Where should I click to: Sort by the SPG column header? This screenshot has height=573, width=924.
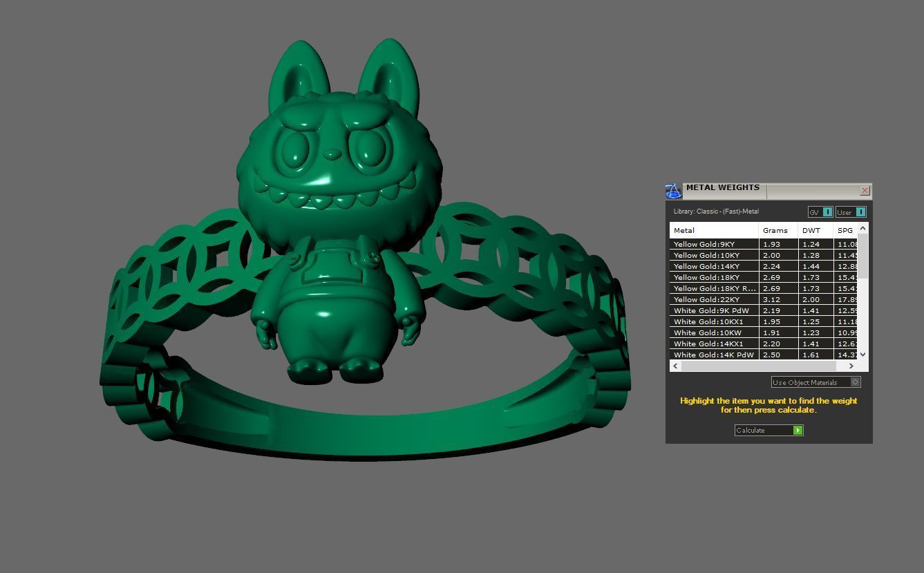(846, 230)
